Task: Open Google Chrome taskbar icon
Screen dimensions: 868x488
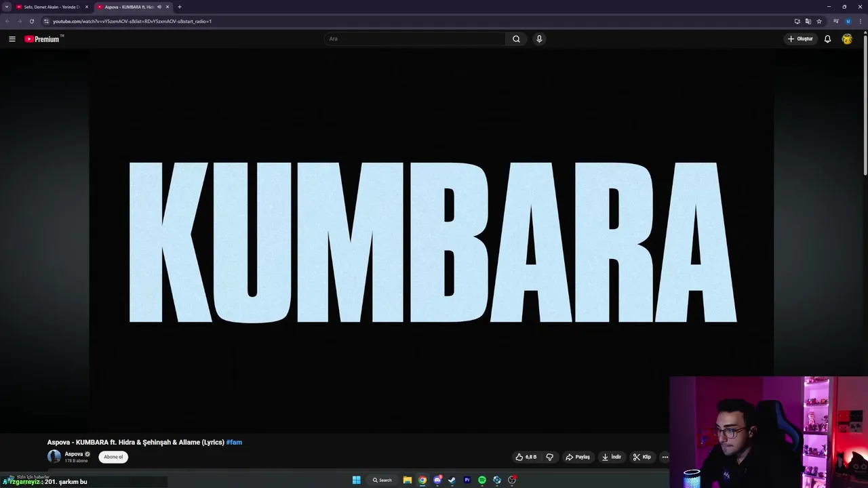Action: tap(422, 480)
